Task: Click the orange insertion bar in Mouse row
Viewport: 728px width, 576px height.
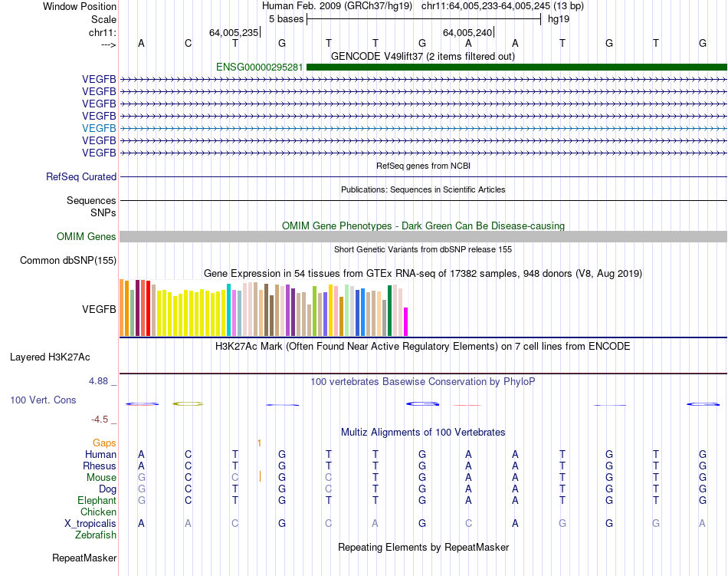Action: click(260, 476)
